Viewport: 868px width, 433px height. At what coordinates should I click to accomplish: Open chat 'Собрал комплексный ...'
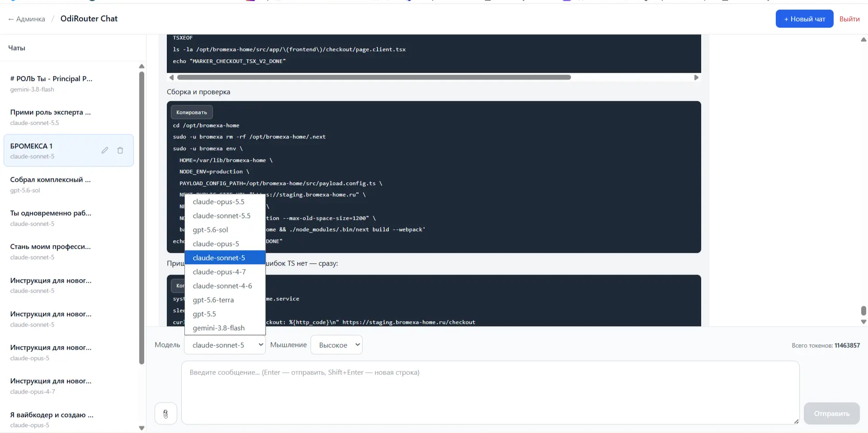point(69,184)
